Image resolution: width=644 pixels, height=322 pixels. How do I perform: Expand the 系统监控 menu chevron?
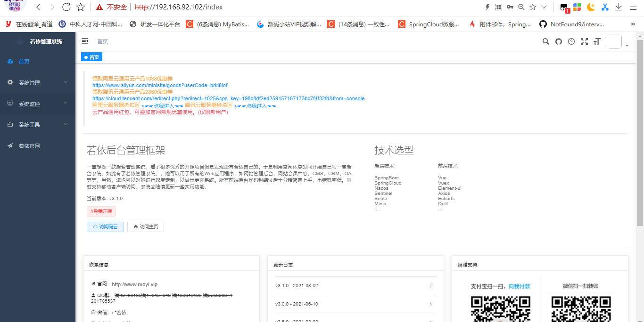[66, 104]
